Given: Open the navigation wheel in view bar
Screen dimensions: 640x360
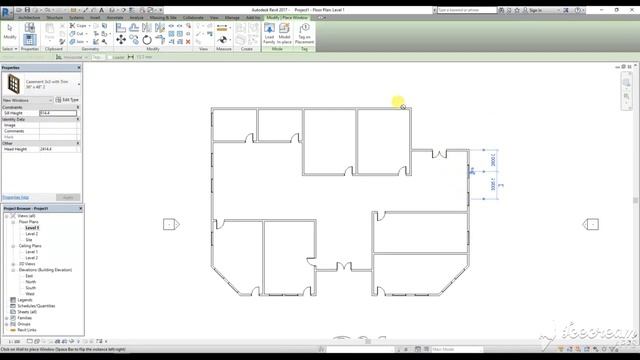Looking at the screenshot, I should point(627,83).
